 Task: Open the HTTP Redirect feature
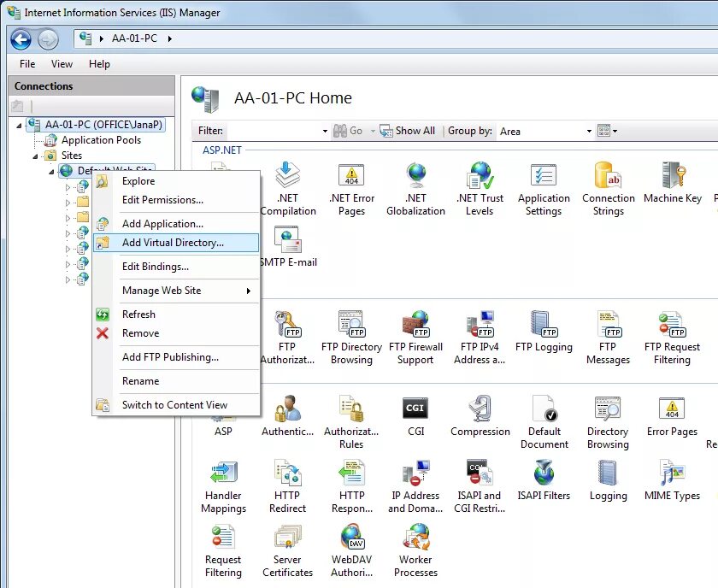pyautogui.click(x=287, y=486)
